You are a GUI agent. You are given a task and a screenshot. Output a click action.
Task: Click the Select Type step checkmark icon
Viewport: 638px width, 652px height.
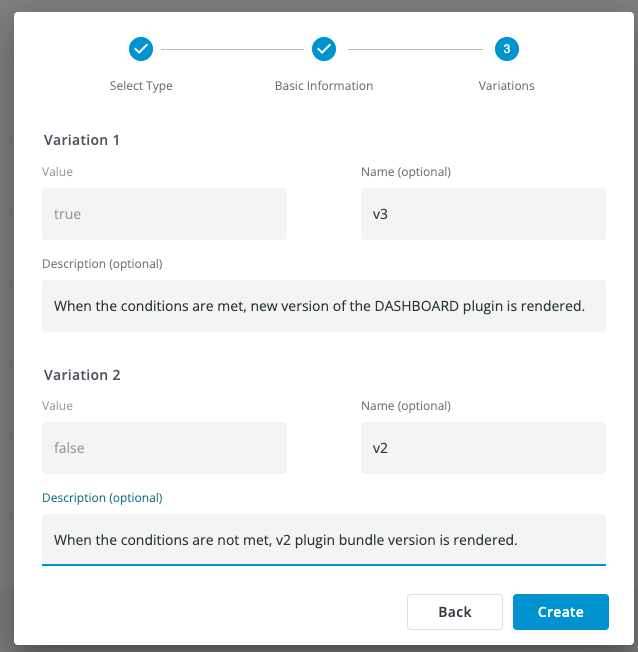[x=141, y=48]
